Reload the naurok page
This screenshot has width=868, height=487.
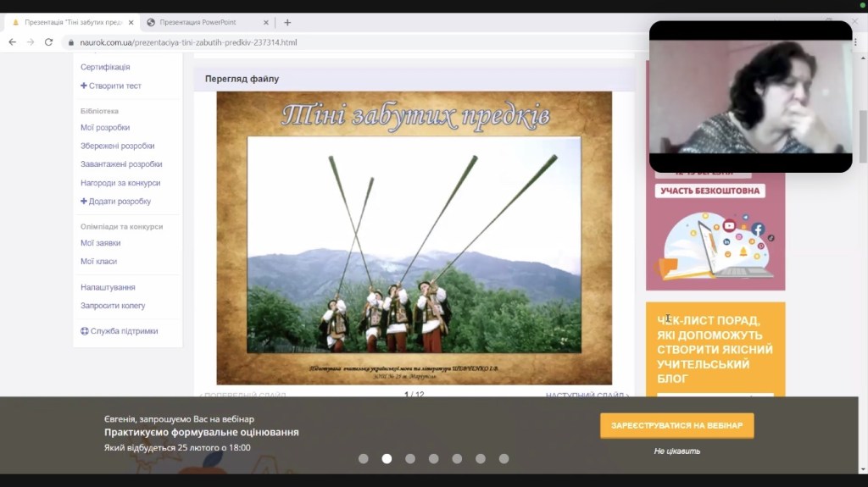click(49, 42)
